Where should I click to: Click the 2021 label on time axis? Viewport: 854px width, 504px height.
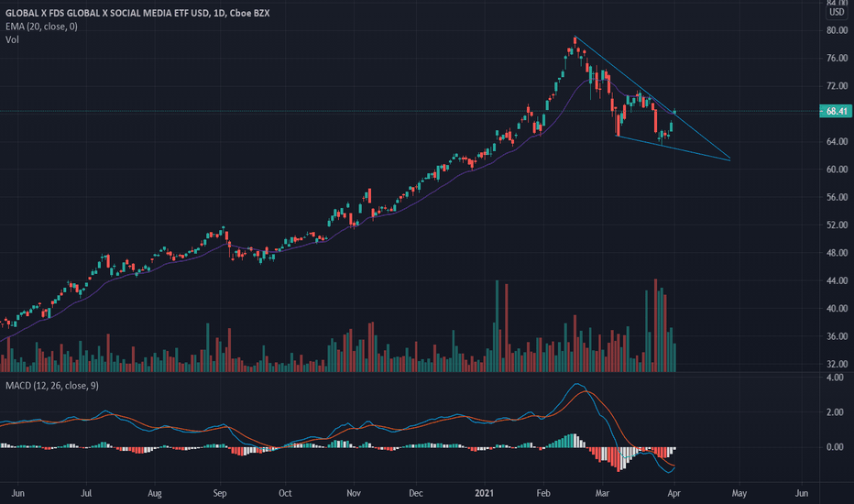pyautogui.click(x=484, y=493)
